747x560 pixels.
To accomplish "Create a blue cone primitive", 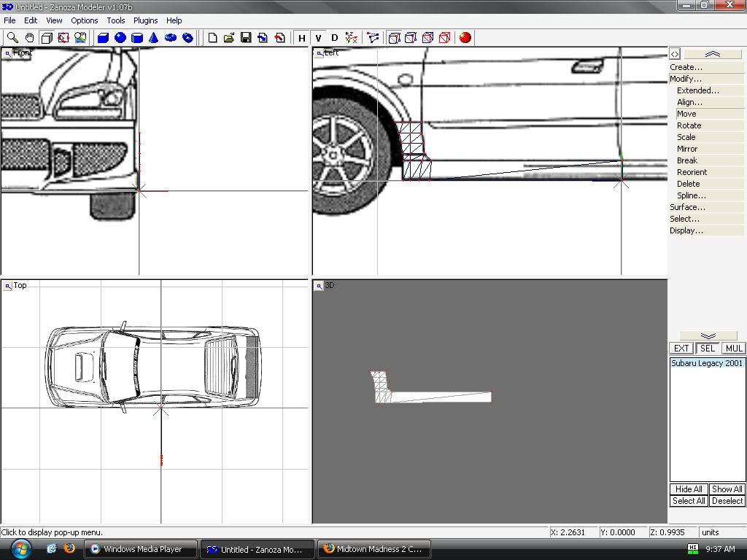I will click(x=154, y=38).
